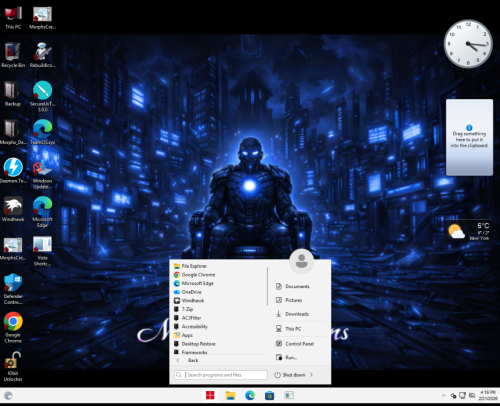Click the round icon at taskbar far left

pyautogui.click(x=8, y=396)
